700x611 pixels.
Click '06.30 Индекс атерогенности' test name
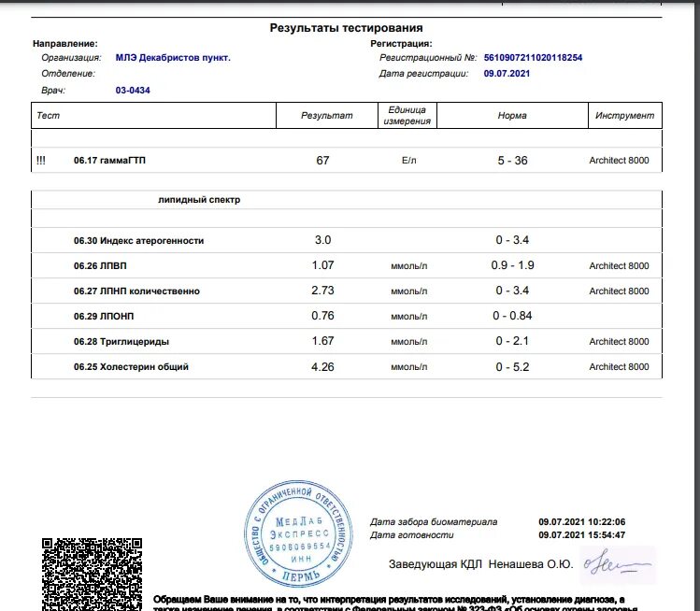coord(138,240)
